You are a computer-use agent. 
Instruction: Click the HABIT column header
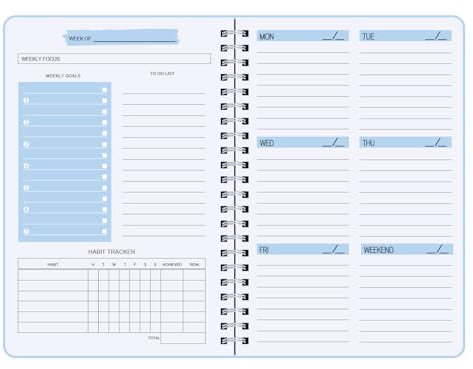click(53, 264)
